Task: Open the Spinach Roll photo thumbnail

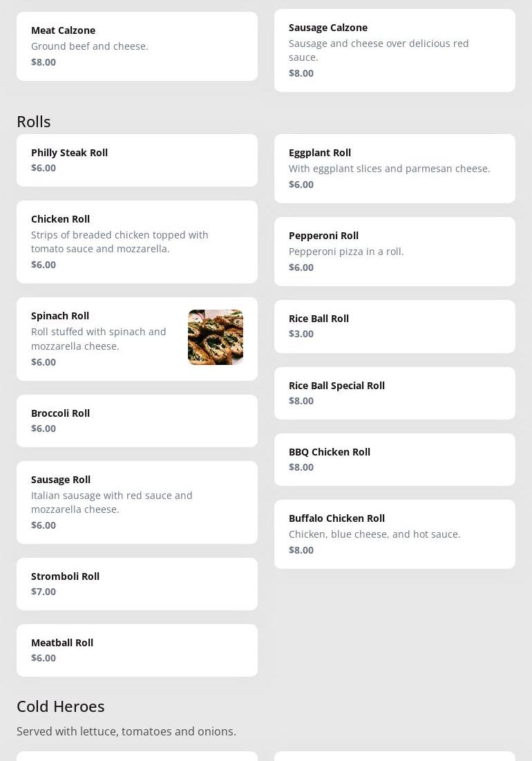Action: pyautogui.click(x=215, y=337)
